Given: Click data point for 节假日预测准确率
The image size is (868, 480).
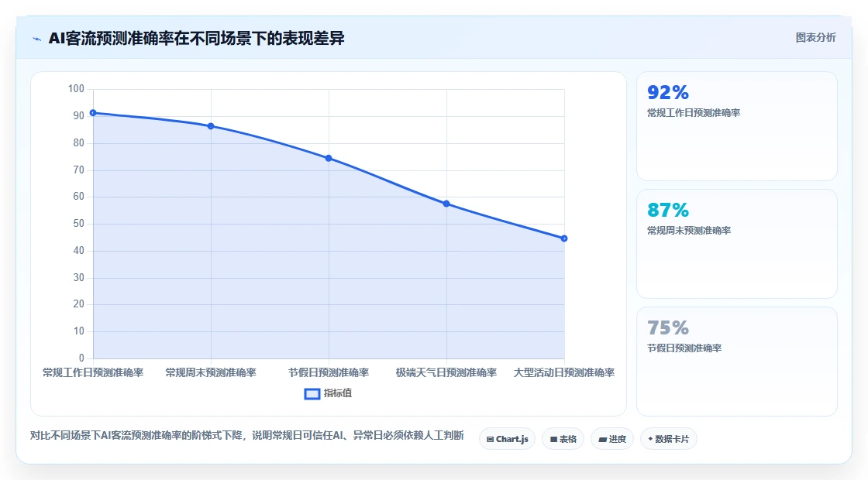Looking at the screenshot, I should [x=329, y=158].
